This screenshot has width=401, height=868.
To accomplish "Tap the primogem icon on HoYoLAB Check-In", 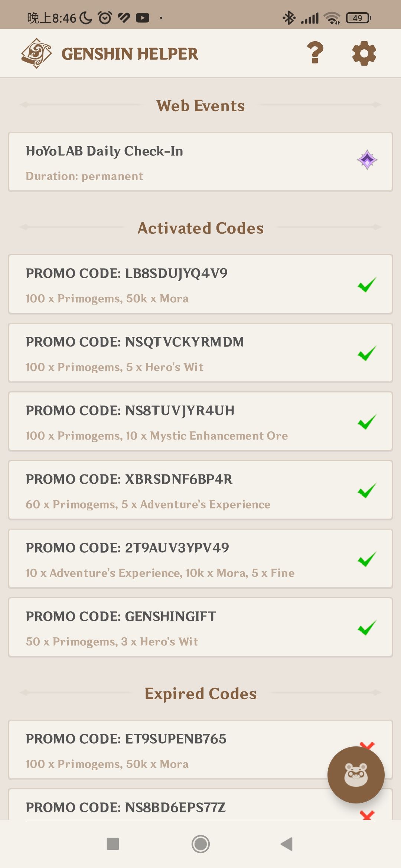I will pyautogui.click(x=367, y=160).
